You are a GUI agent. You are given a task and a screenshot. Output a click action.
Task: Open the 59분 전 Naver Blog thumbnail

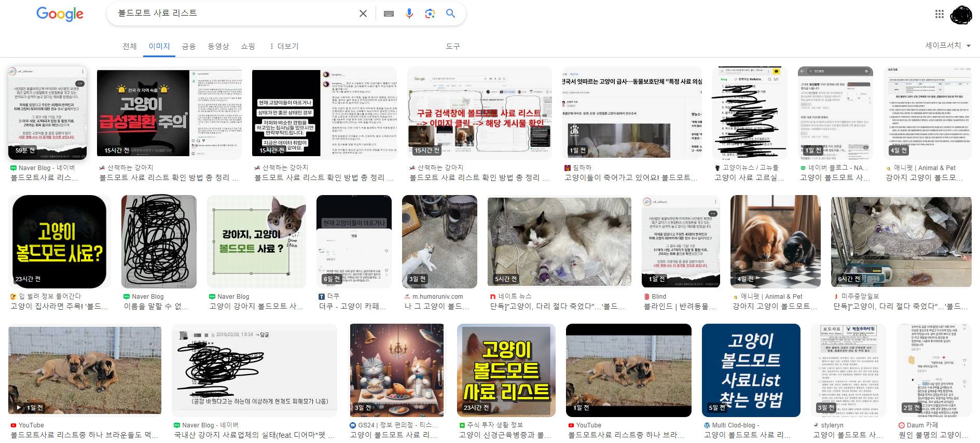[x=47, y=113]
